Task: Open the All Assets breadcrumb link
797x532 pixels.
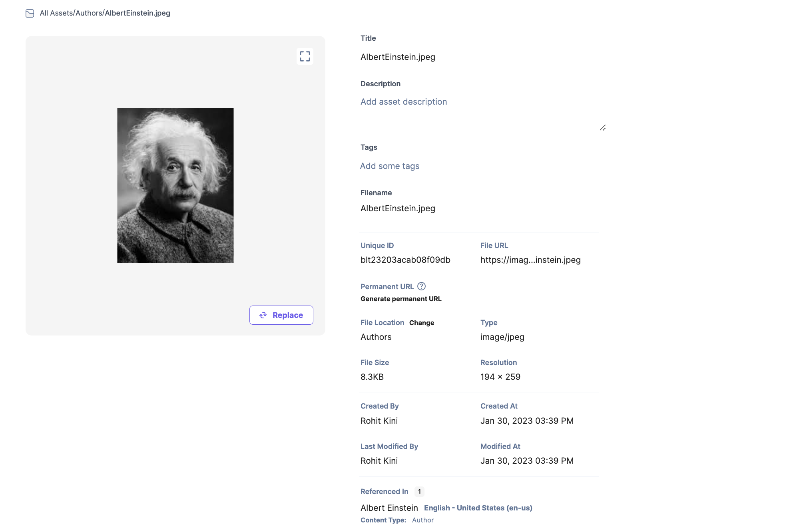Action: [x=56, y=13]
